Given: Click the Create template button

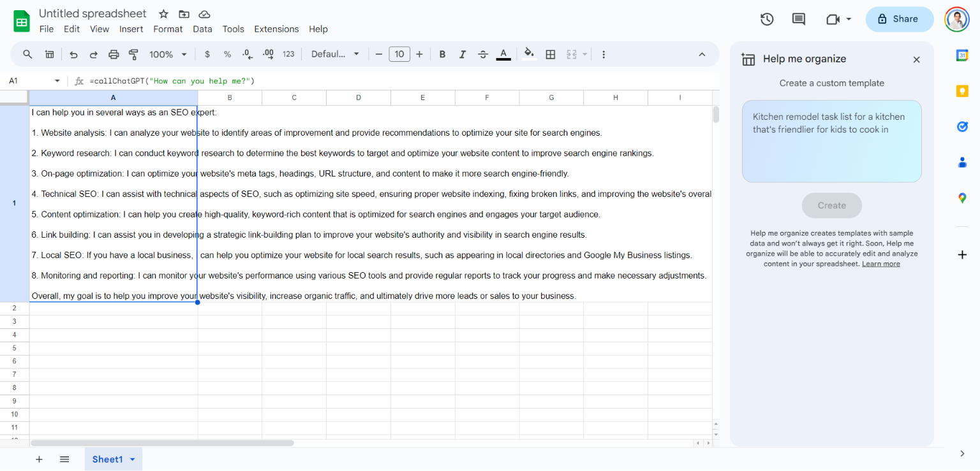Looking at the screenshot, I should pyautogui.click(x=831, y=205).
